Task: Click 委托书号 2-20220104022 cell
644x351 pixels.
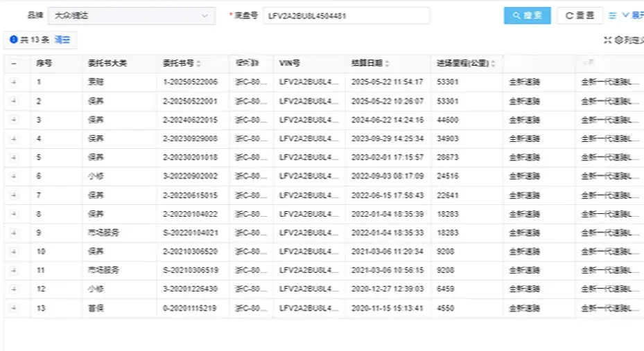Action: point(190,214)
